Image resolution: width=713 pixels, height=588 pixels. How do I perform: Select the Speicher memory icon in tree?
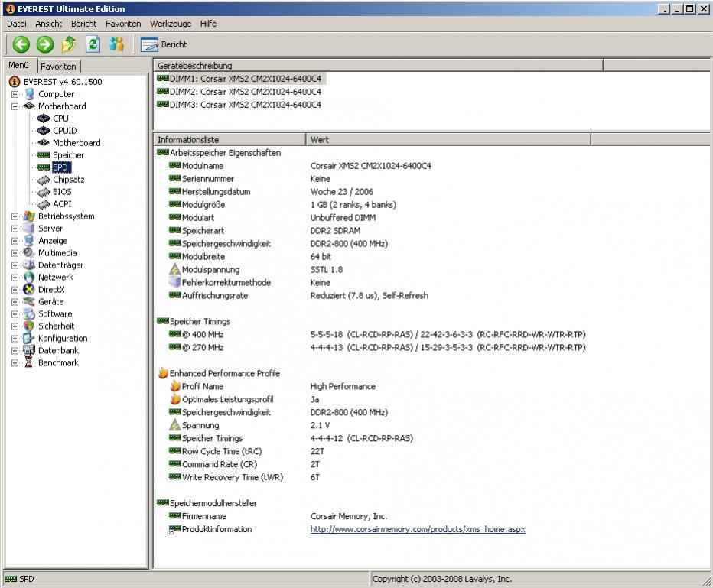44,155
